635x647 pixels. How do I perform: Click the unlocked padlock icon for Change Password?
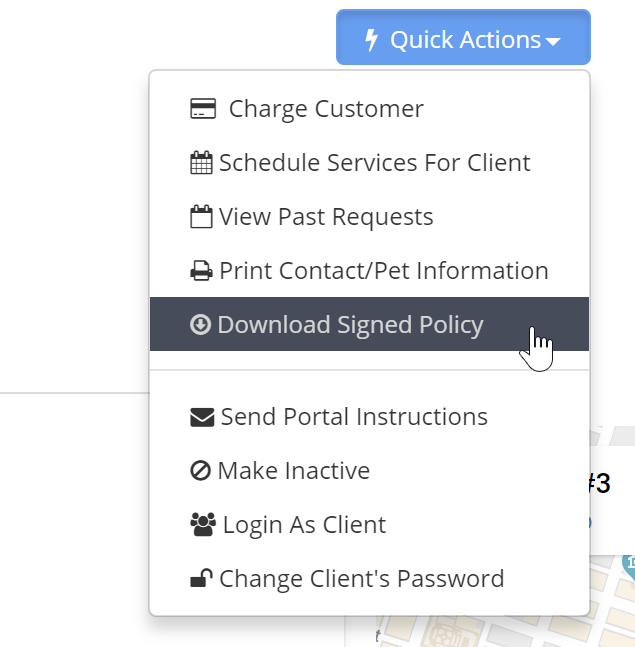(x=201, y=578)
